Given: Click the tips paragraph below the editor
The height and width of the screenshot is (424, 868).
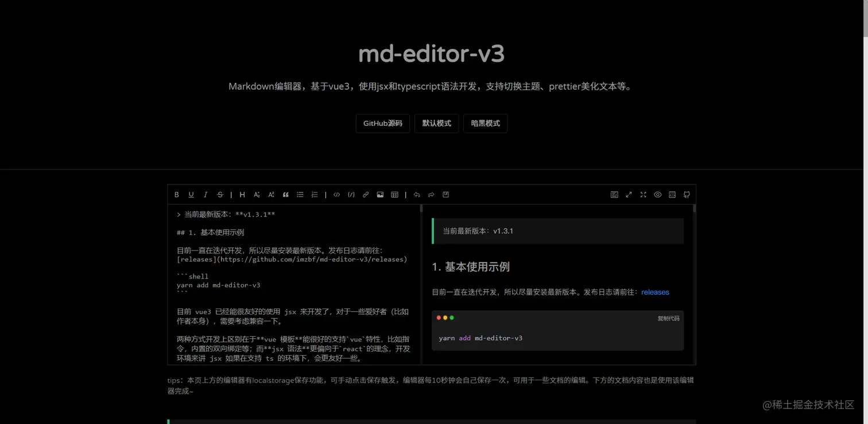Looking at the screenshot, I should pos(431,386).
